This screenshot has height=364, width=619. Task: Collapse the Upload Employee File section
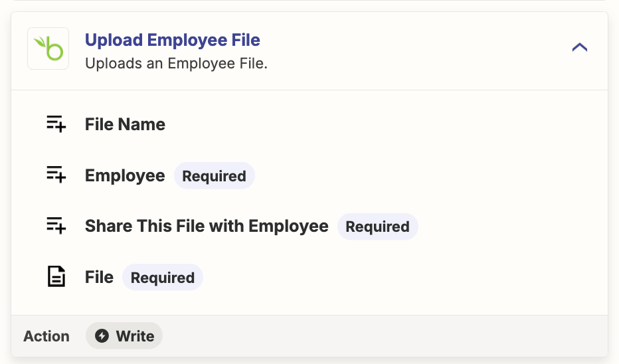[x=580, y=48]
